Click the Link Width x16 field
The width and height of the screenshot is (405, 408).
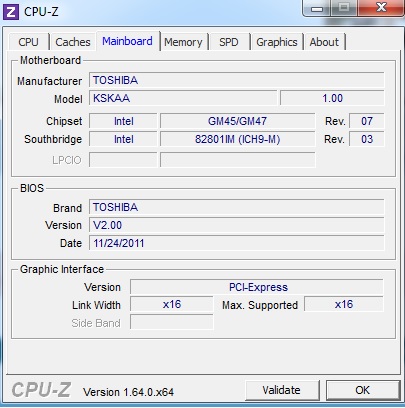[x=171, y=304]
